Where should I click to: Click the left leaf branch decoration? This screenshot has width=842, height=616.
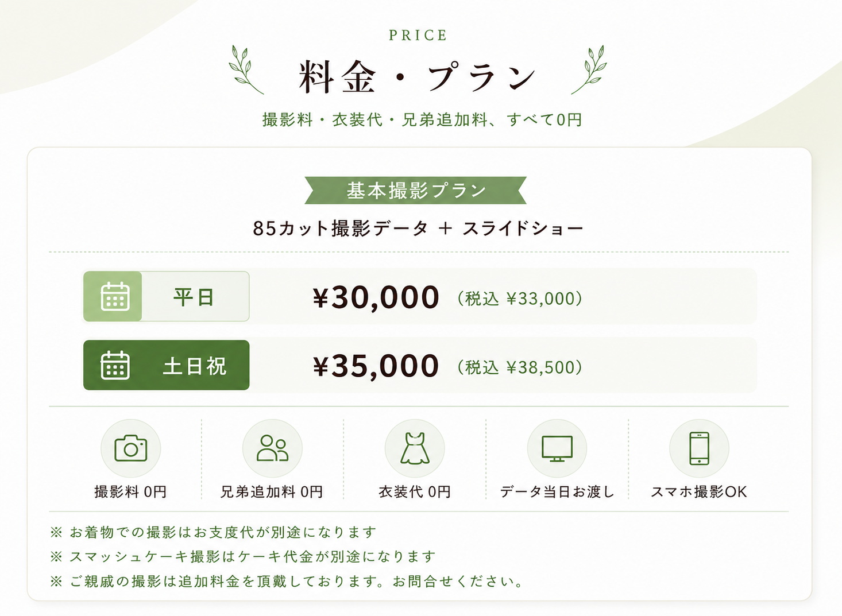pos(246,69)
